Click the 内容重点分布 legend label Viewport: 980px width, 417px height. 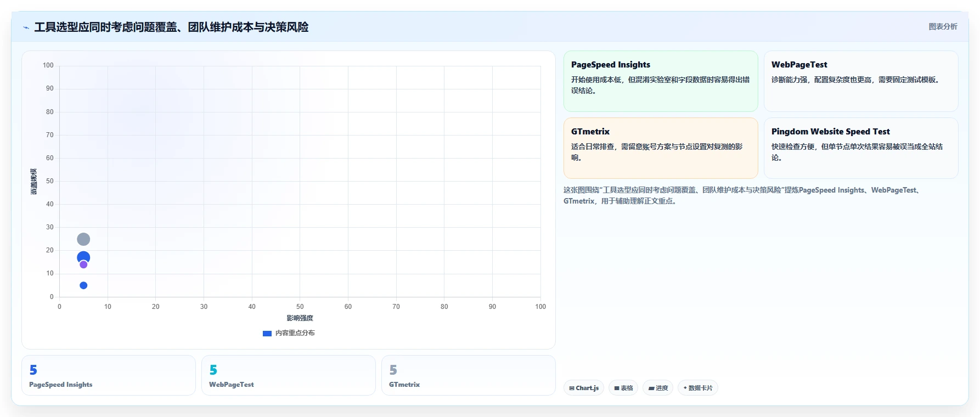click(x=295, y=333)
